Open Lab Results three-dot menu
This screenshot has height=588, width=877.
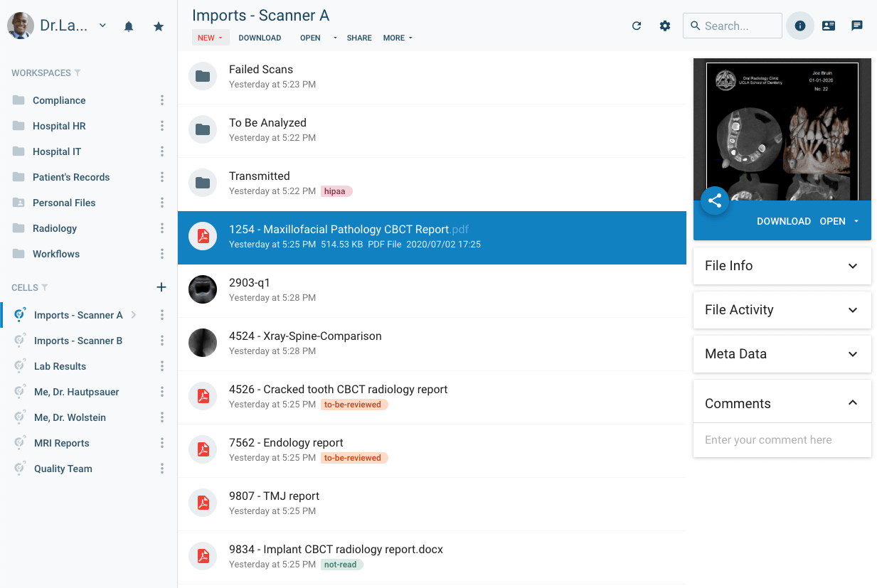[x=162, y=366]
